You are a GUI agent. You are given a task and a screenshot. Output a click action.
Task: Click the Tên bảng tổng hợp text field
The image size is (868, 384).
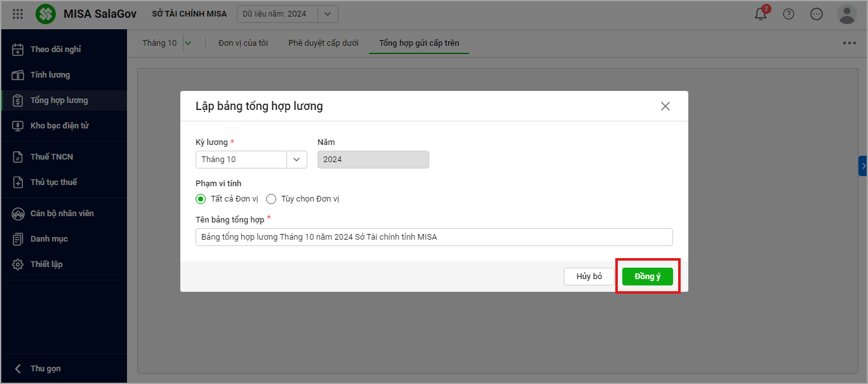[x=434, y=237]
